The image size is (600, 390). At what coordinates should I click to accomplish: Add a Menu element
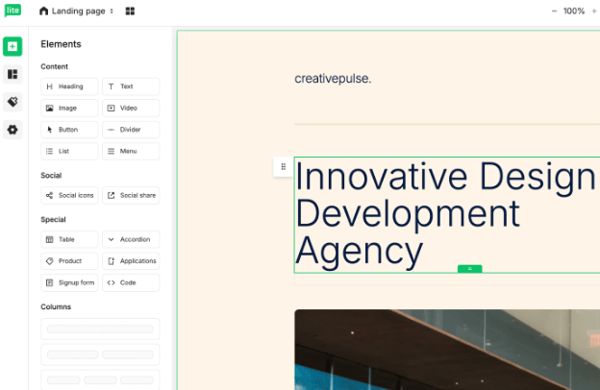point(131,151)
